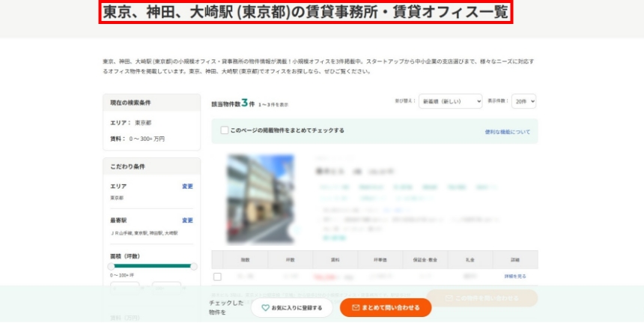
Task: Check the select-all listings checkbox
Action: (225, 130)
